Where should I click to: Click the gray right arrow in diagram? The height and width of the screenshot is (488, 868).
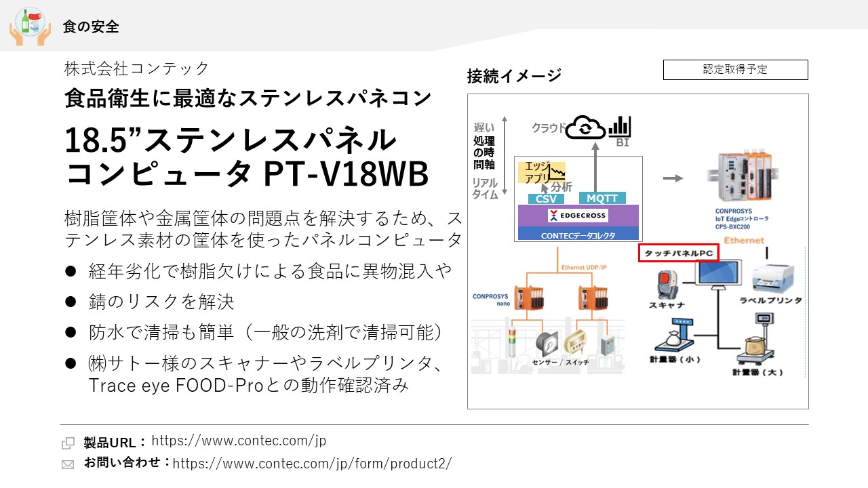click(673, 178)
